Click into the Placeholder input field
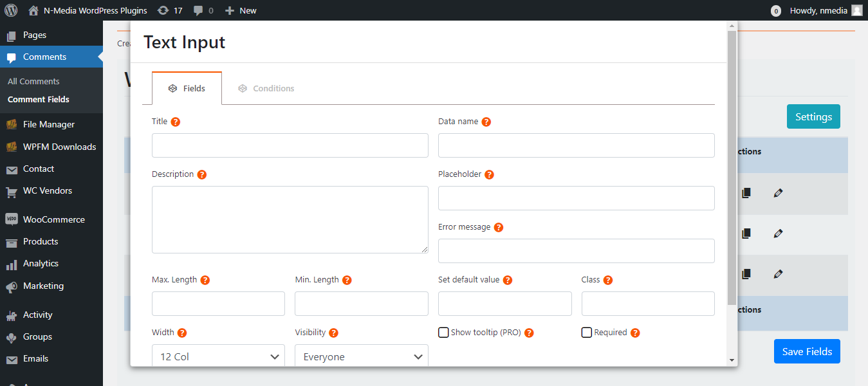Viewport: 868px width, 386px height. click(577, 198)
